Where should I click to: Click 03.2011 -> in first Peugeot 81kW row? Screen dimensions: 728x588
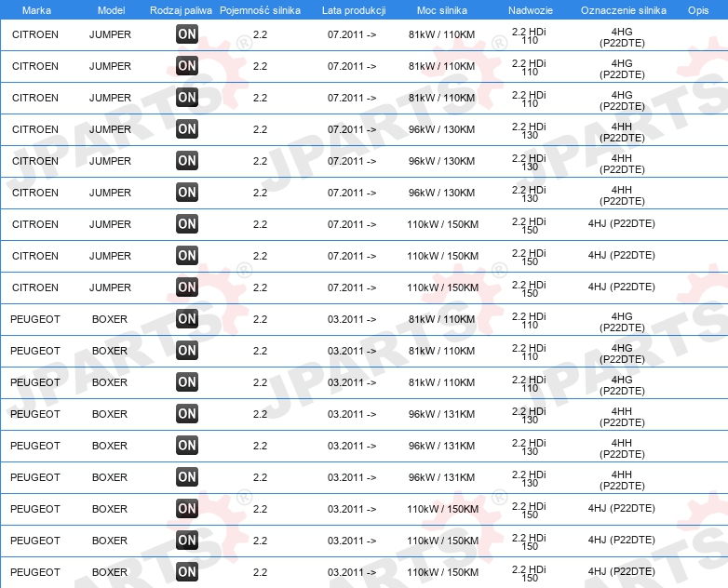(352, 319)
